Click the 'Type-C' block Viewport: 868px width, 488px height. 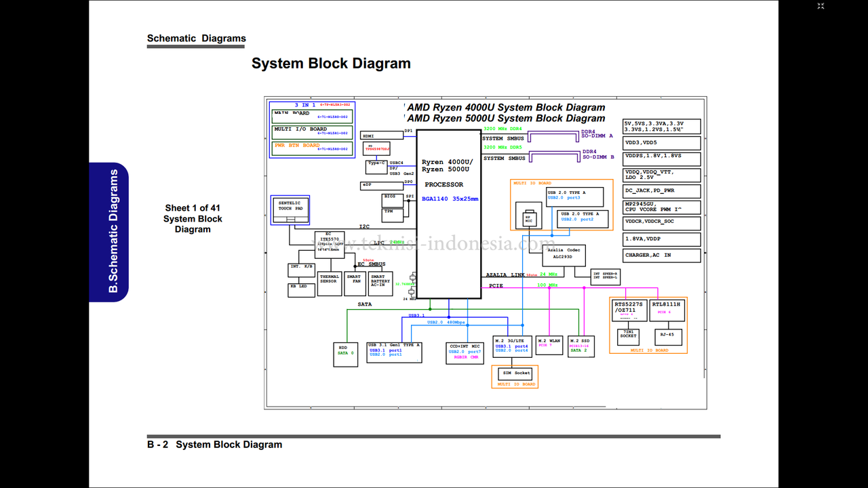[376, 167]
